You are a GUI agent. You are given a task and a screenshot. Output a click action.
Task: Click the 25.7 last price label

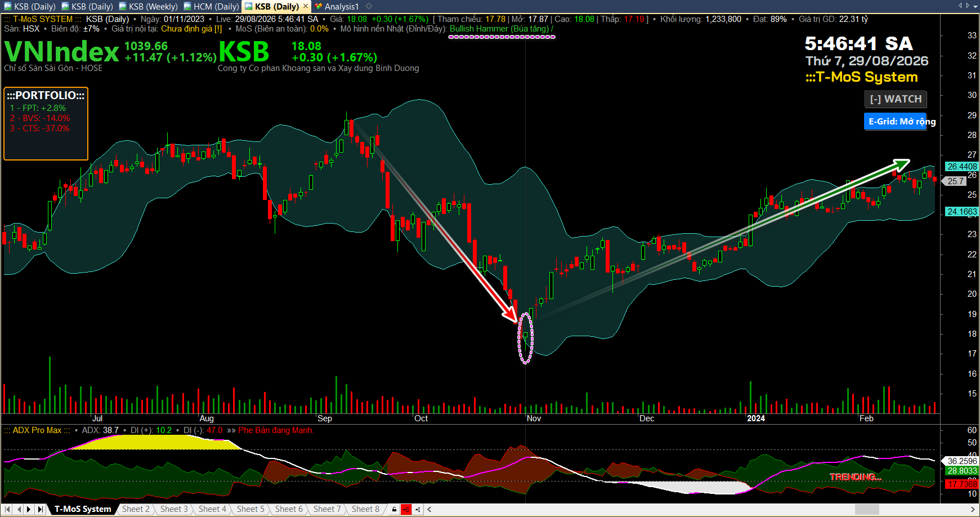point(955,181)
